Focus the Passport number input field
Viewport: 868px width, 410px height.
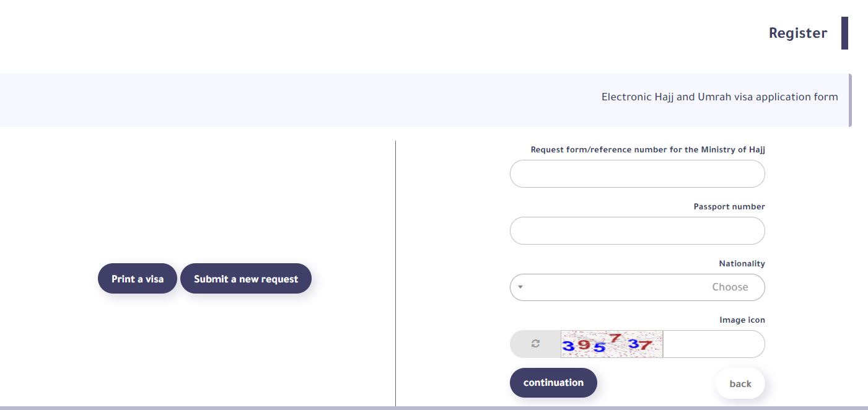pos(637,231)
